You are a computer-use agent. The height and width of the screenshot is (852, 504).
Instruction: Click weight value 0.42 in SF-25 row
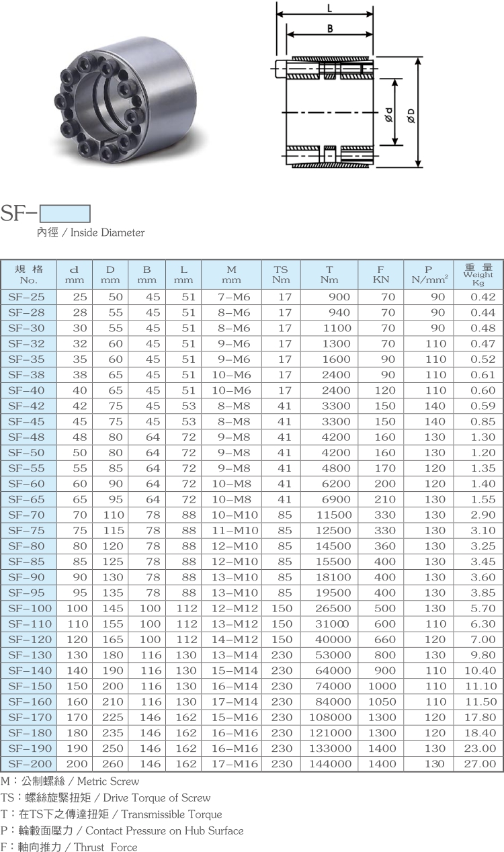point(482,297)
